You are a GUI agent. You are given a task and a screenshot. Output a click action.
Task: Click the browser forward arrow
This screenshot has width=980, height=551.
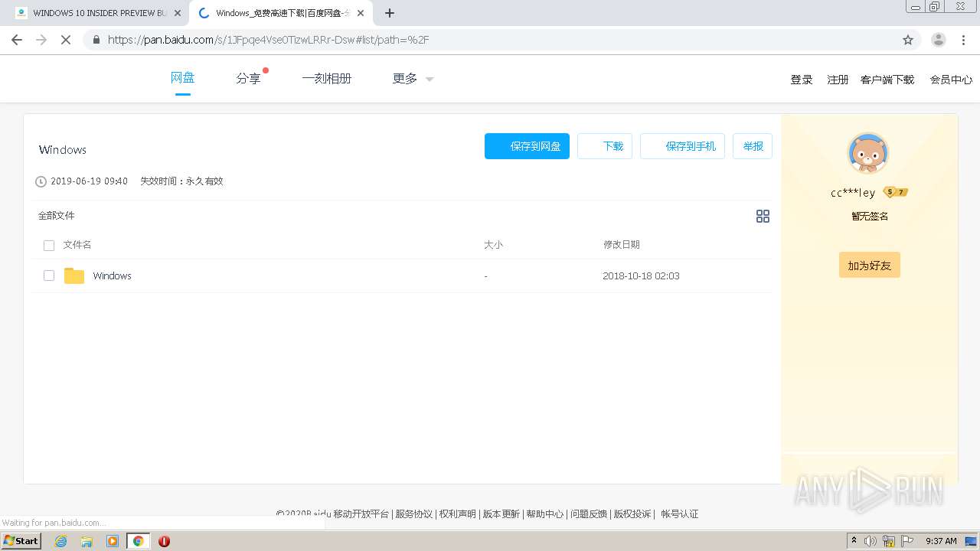tap(41, 40)
